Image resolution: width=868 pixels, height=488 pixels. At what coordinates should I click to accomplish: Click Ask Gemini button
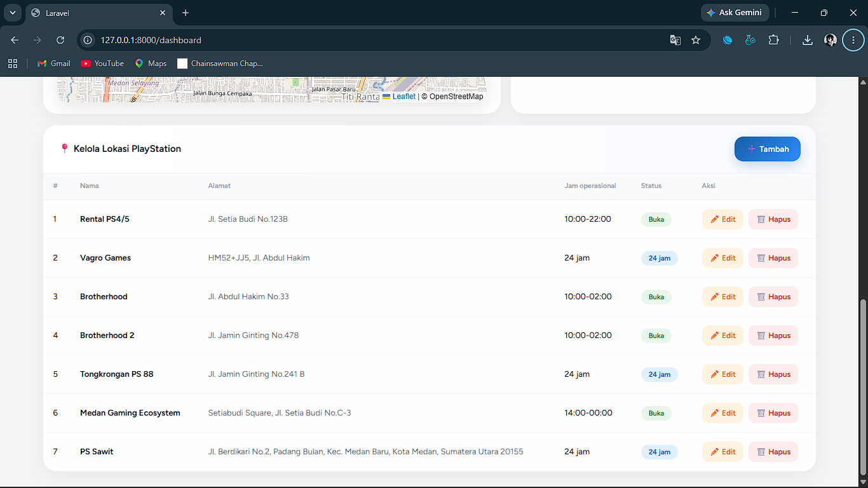pos(735,13)
